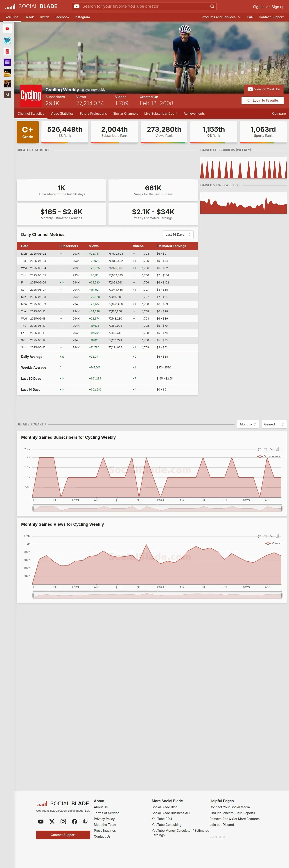Open the Last 14 Days dropdown
Image resolution: width=289 pixels, height=868 pixels.
(x=178, y=235)
